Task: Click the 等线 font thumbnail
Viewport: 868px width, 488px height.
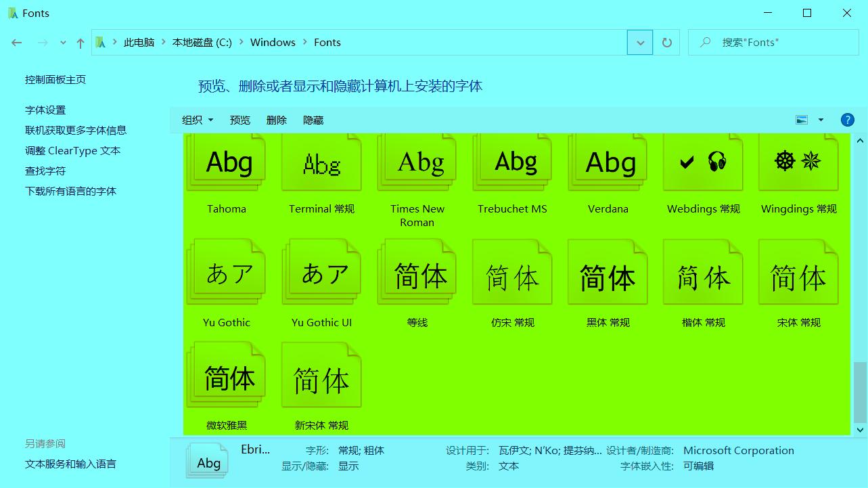Action: click(x=417, y=271)
